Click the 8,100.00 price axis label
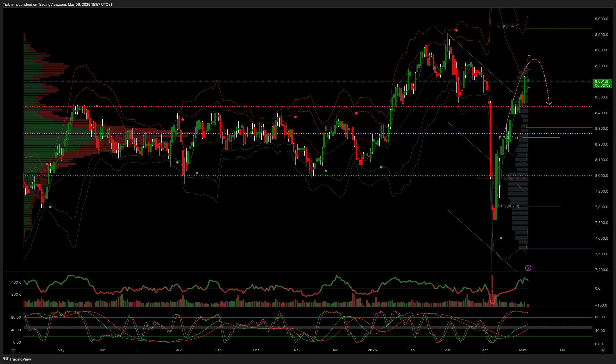 602,160
